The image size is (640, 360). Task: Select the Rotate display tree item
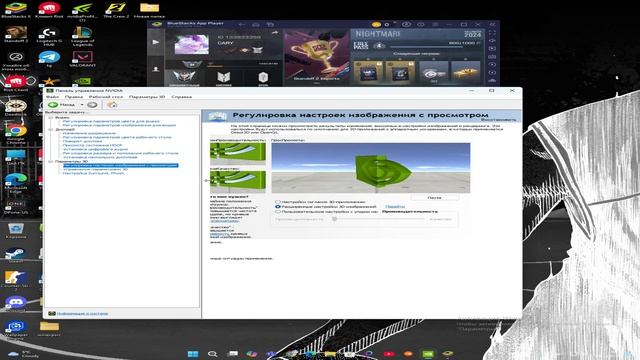point(82,141)
